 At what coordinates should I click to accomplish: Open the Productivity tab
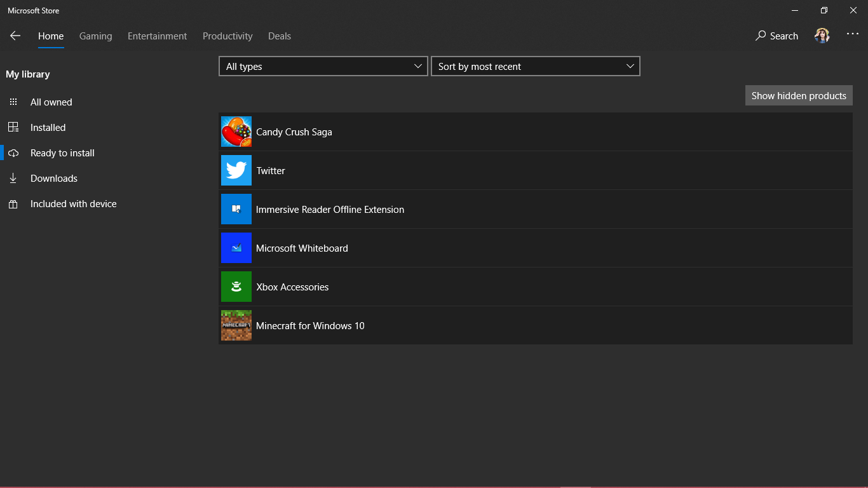point(227,36)
